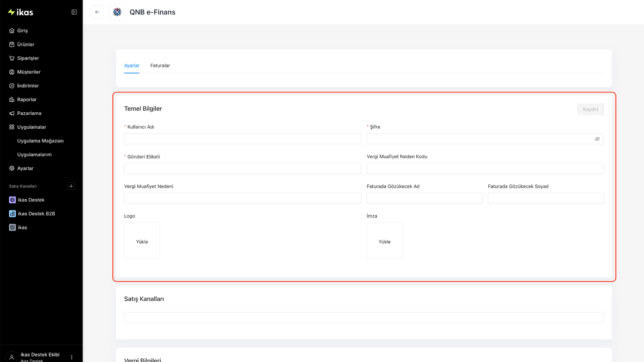This screenshot has height=362, width=644.
Task: Focus the Şifre password field
Action: pyautogui.click(x=485, y=139)
